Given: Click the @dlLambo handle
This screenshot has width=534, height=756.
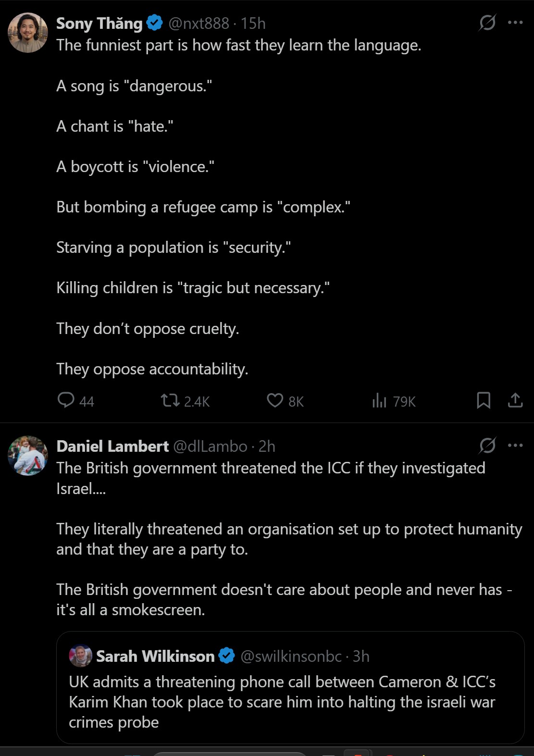Looking at the screenshot, I should coord(210,446).
